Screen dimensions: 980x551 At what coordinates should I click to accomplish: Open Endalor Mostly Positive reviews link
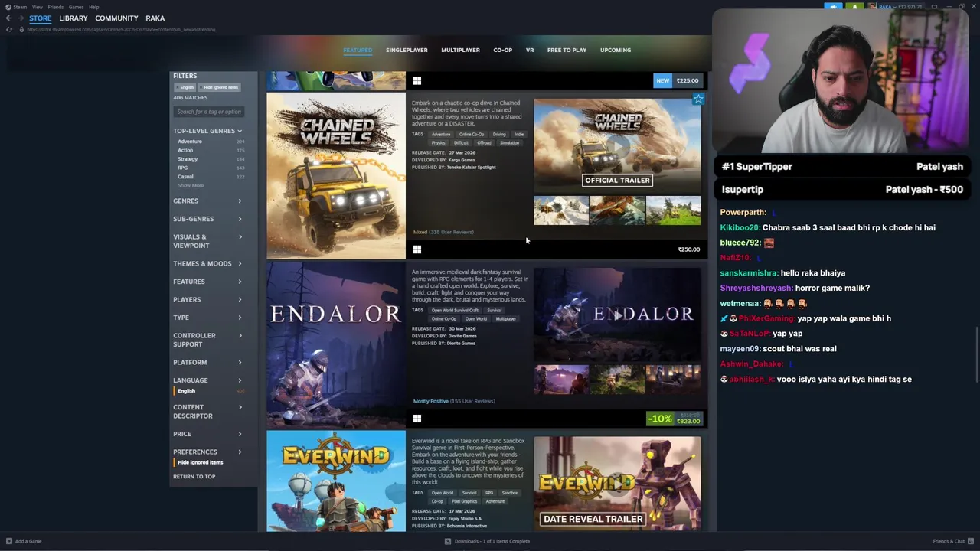(x=454, y=401)
